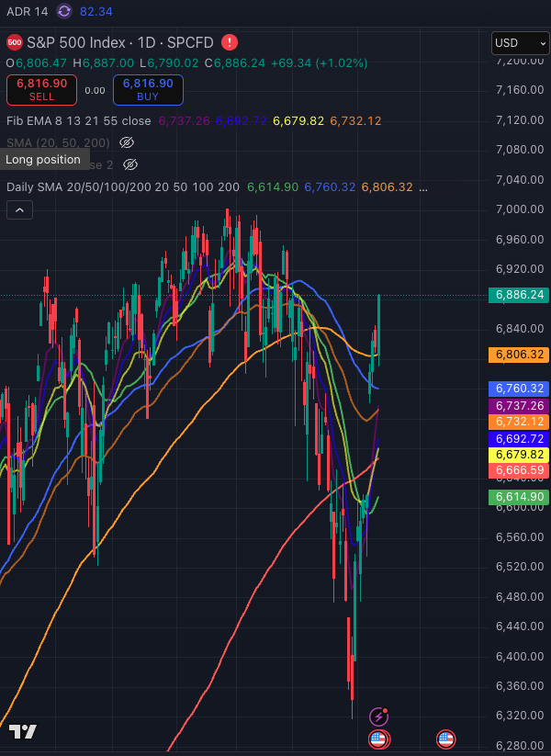
Task: Click the dark blue 6,692.72 price axis label
Action: 519,439
